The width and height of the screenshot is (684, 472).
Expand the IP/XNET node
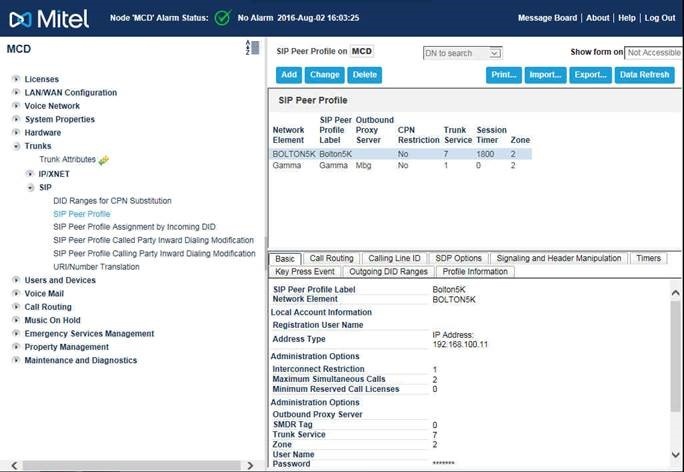(30, 174)
